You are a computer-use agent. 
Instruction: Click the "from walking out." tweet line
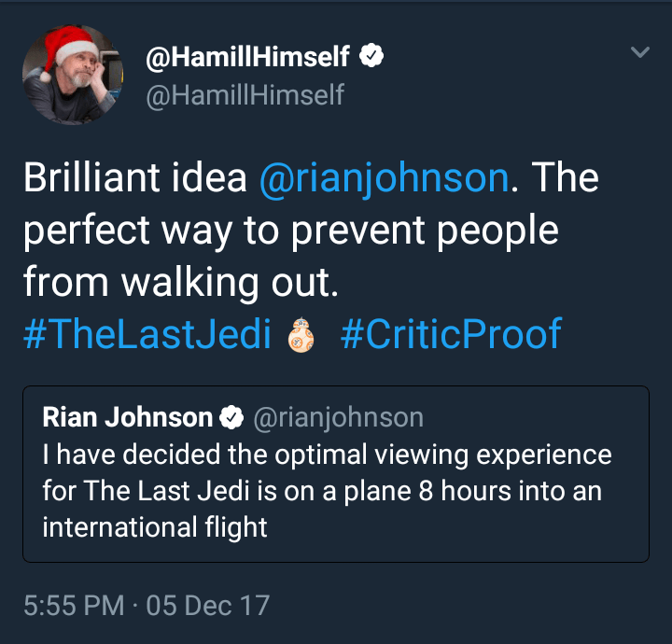click(179, 282)
